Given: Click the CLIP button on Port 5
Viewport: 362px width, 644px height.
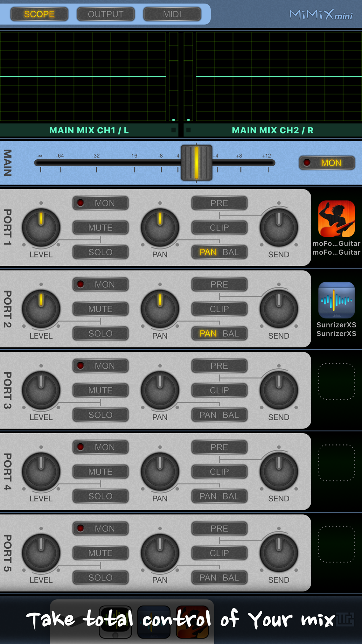Looking at the screenshot, I should (x=219, y=553).
